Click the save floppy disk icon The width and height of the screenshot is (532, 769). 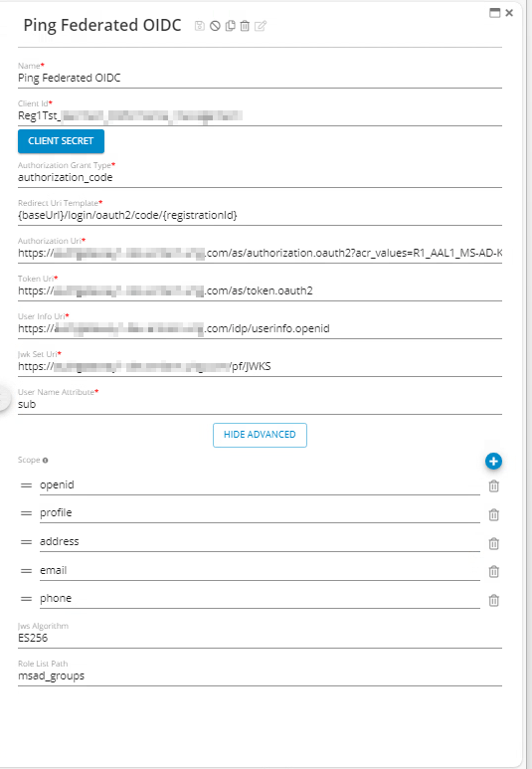click(199, 26)
